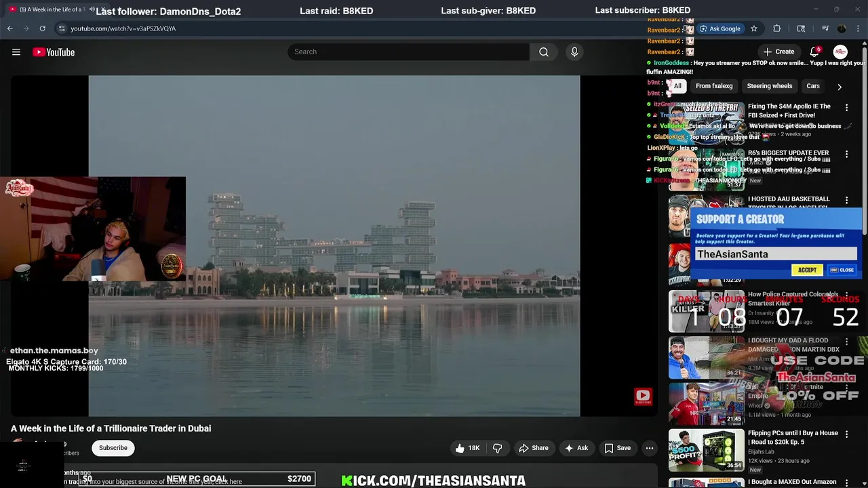Open 'I HOSTED AAU BASKETBALL' title
868x488 pixels.
(789, 203)
